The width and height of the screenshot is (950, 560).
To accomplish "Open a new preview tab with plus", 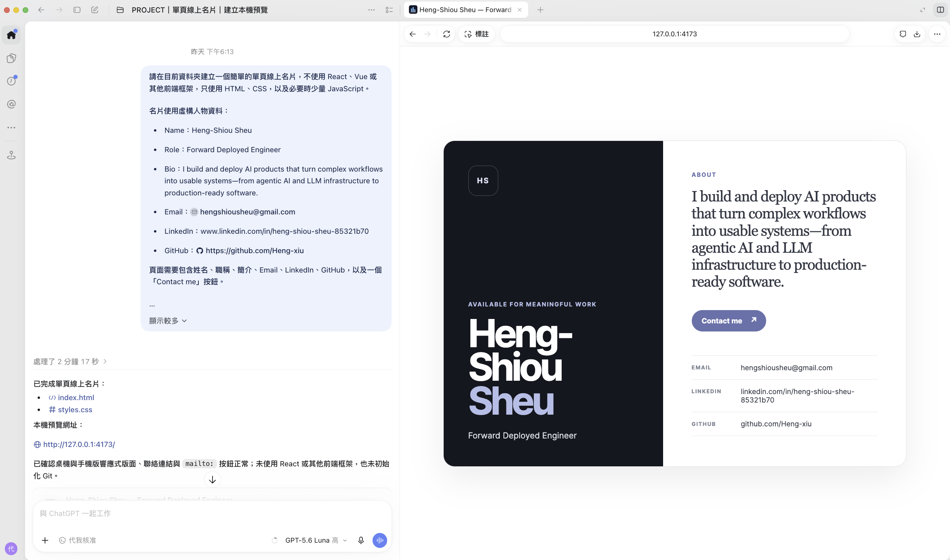I will [540, 10].
